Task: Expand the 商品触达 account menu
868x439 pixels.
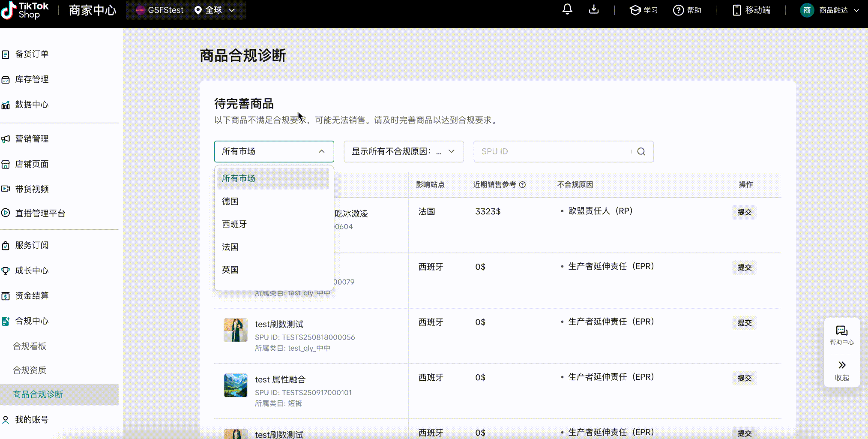Action: click(833, 10)
